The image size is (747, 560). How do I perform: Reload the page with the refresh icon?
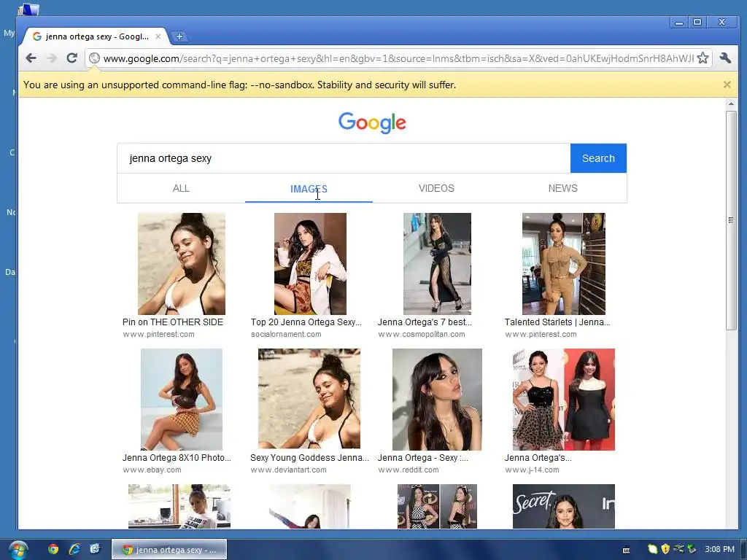click(72, 58)
